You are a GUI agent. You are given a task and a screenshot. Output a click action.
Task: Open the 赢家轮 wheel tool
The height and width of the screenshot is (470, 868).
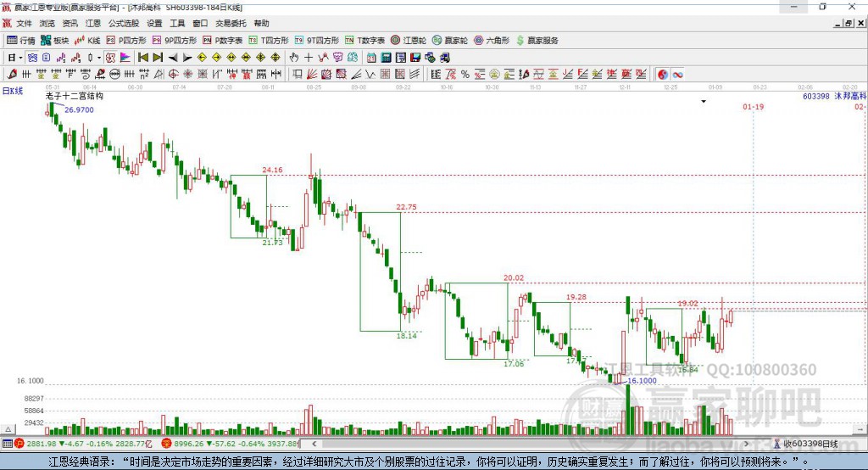(x=450, y=41)
